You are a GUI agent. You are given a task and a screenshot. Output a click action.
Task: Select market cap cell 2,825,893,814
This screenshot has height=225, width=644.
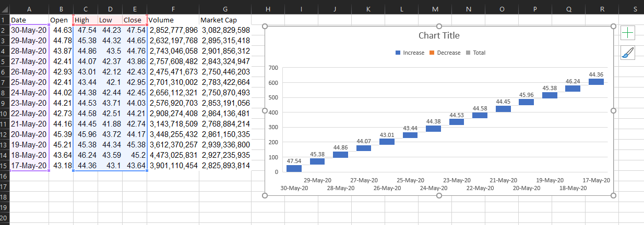pyautogui.click(x=225, y=166)
